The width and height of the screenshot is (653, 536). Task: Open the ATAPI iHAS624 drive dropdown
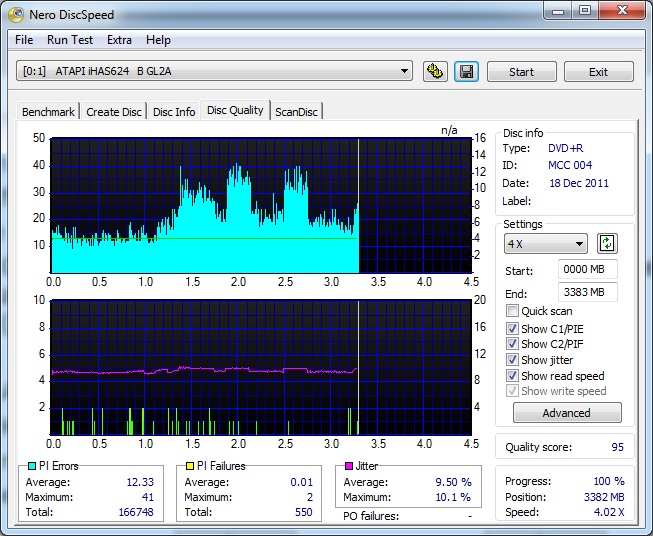coord(214,71)
